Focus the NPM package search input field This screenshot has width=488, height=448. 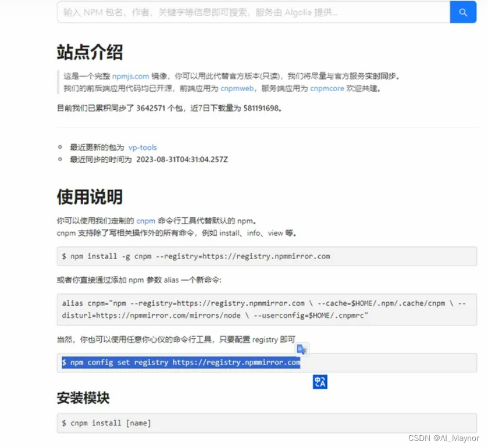(x=254, y=12)
